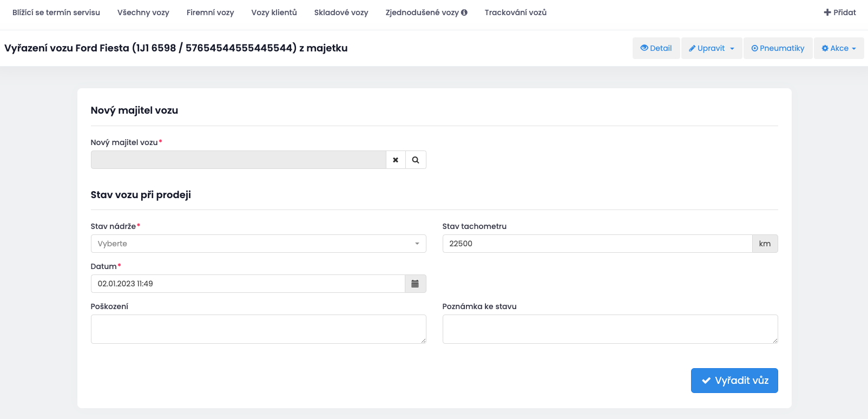The image size is (868, 419).
Task: Clear the Nový majitel vozu field
Action: [x=396, y=160]
